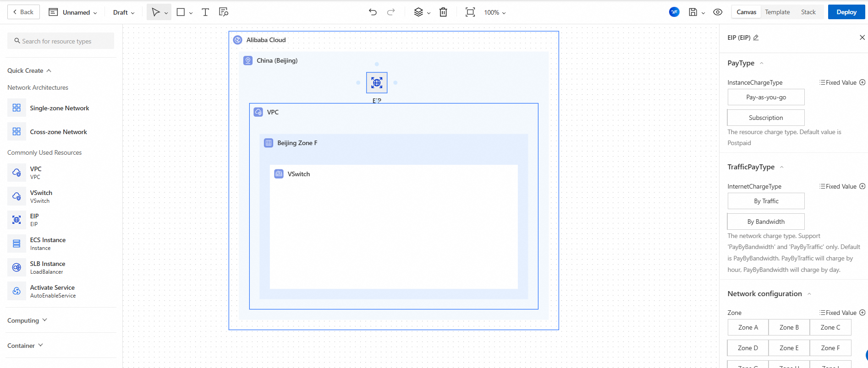
Task: Click the Back button
Action: point(23,12)
